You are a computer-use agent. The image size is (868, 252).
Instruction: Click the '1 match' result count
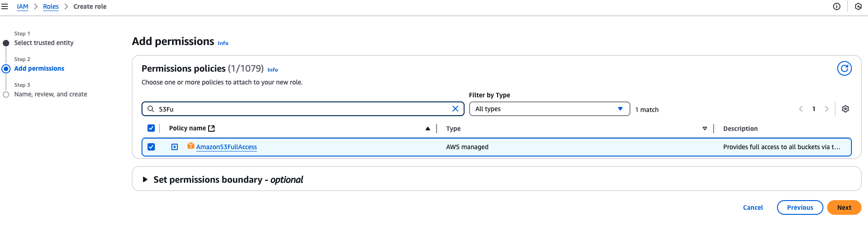647,110
